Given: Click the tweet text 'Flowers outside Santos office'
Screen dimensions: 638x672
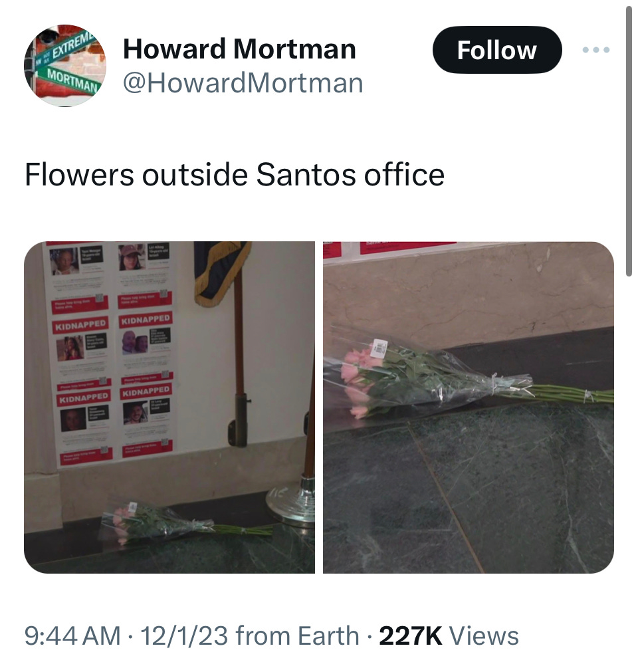Looking at the screenshot, I should (x=235, y=175).
